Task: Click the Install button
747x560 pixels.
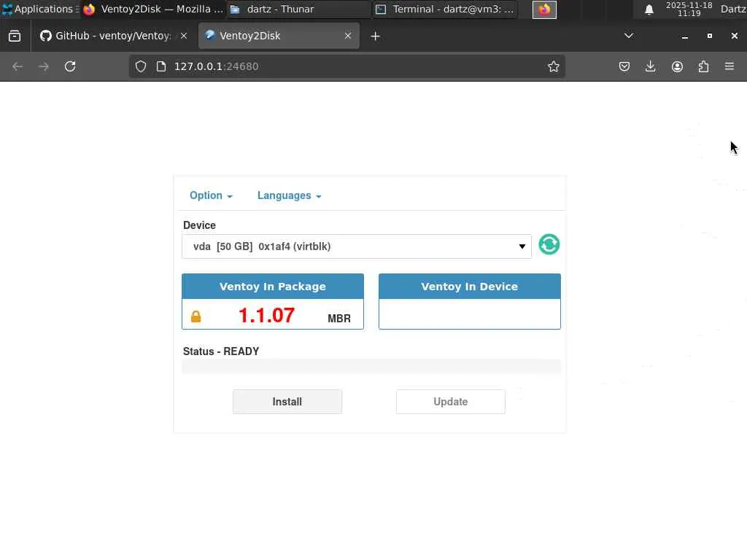Action: (x=287, y=402)
